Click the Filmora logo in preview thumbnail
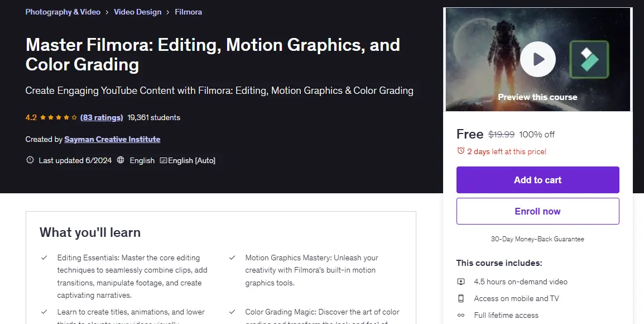The width and height of the screenshot is (644, 324). click(589, 59)
